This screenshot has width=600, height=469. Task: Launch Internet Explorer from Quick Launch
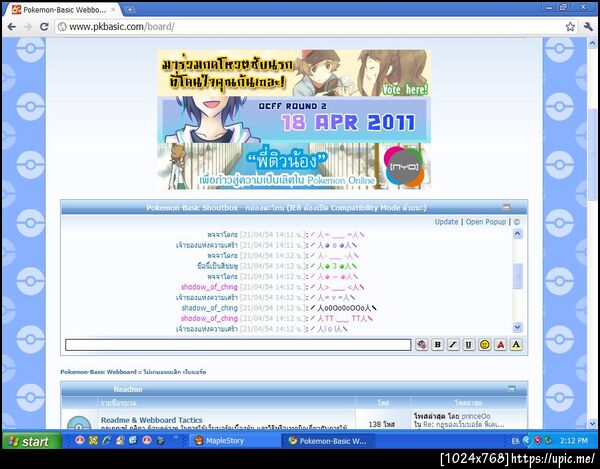106,440
